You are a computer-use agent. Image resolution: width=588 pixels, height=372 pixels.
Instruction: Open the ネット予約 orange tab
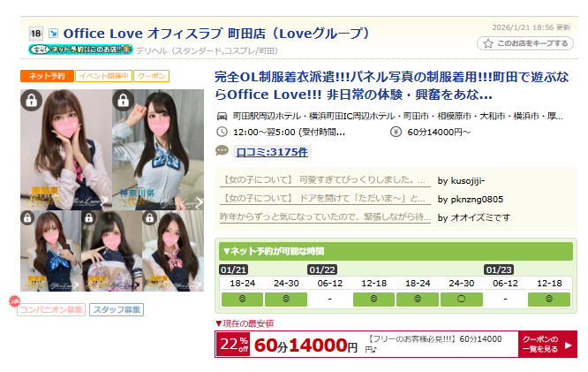(x=47, y=76)
